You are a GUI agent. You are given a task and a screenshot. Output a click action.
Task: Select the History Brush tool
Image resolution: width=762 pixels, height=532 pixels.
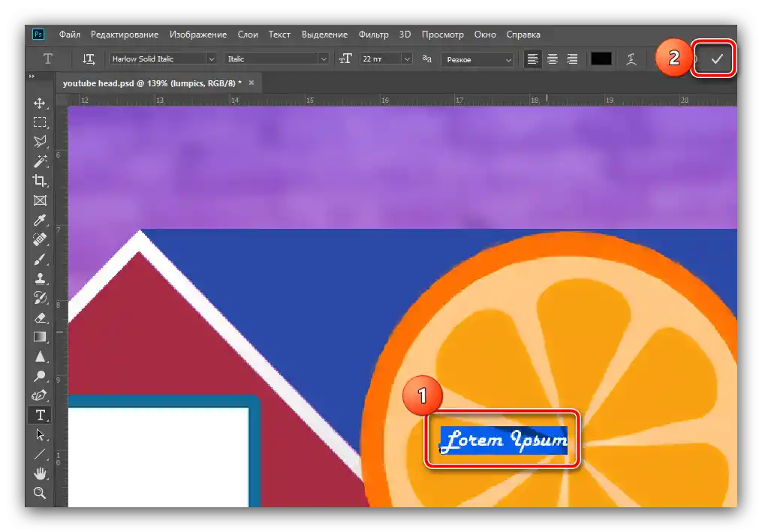[x=40, y=298]
